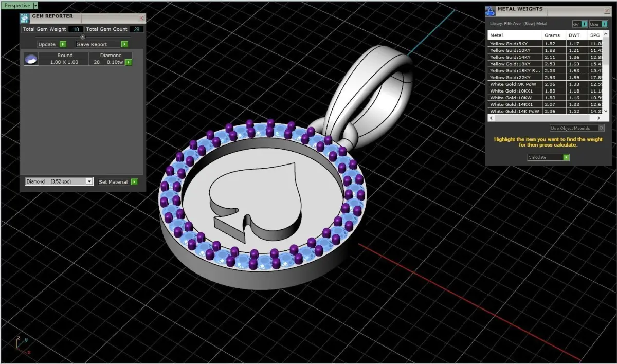Select the White Gold:14K PdW row

pyautogui.click(x=545, y=111)
